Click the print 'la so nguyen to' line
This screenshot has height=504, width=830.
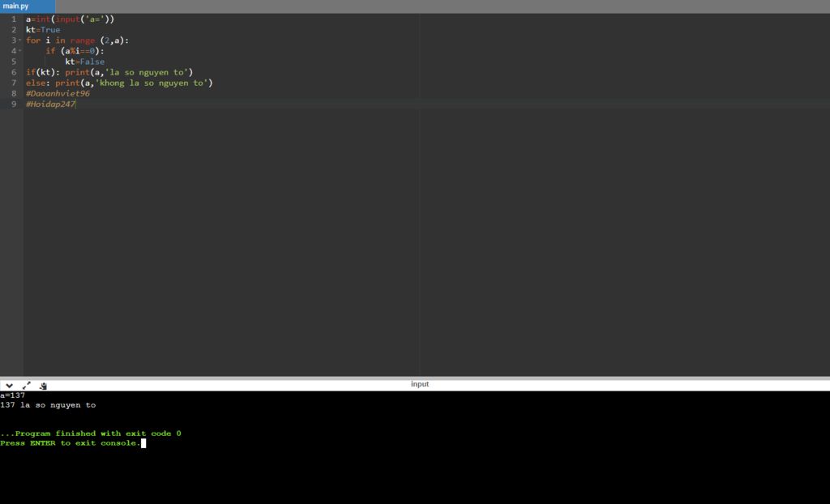click(109, 72)
